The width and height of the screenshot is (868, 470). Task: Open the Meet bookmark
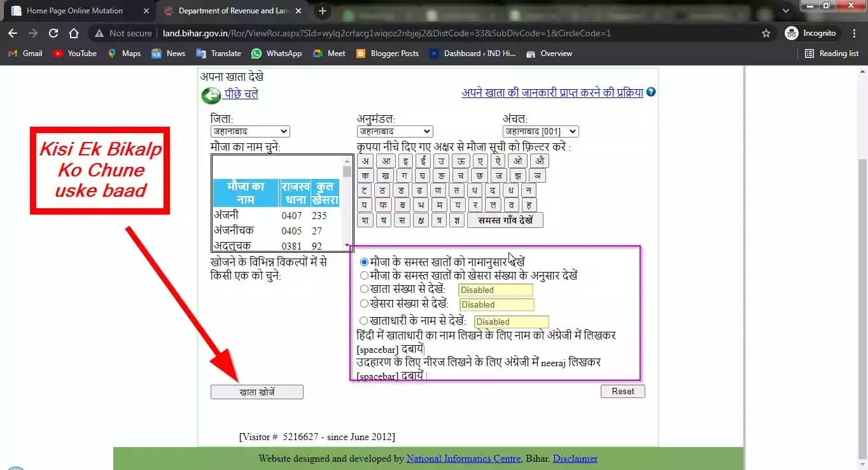point(329,53)
